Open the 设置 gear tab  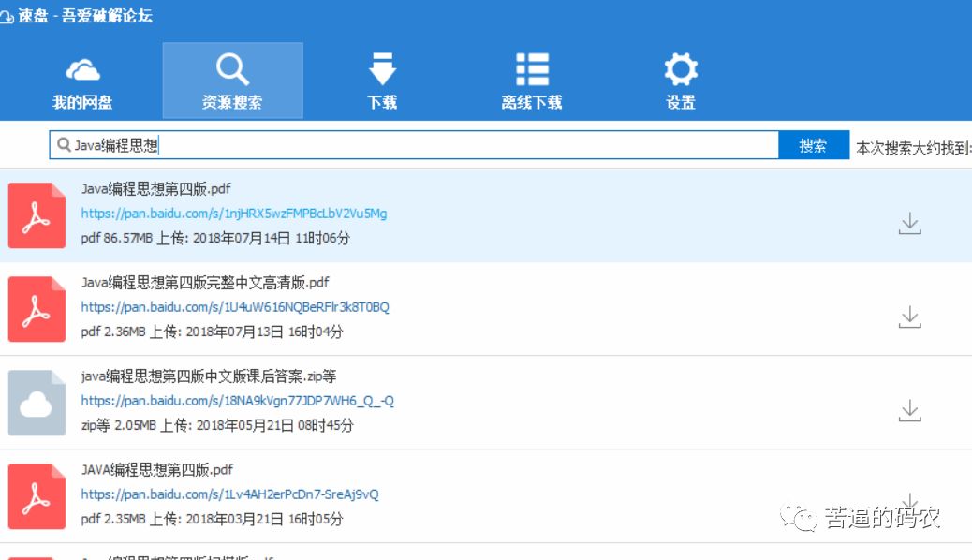(681, 81)
